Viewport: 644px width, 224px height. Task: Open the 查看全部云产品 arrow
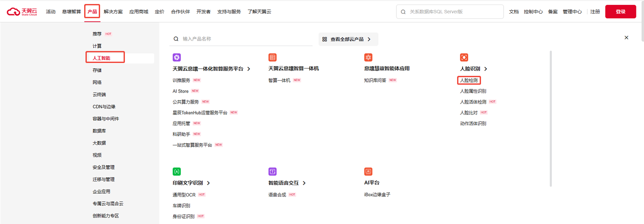click(369, 39)
